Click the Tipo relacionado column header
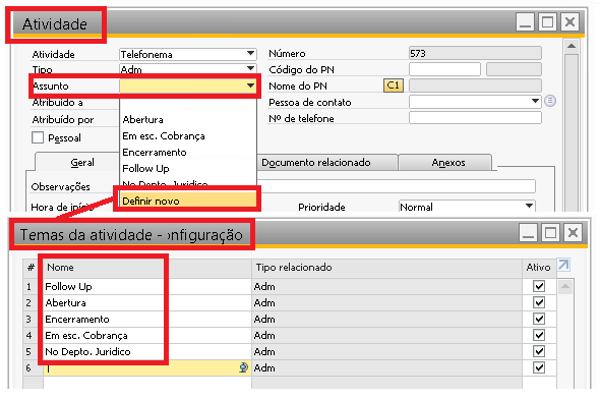 click(387, 267)
